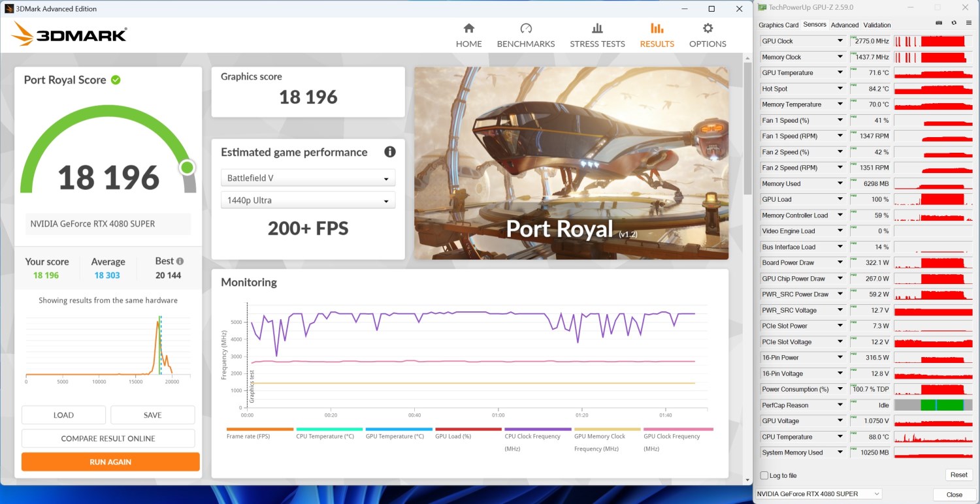Expand the GPU Clock sensor dropdown arrow
This screenshot has height=504, width=980.
click(x=840, y=41)
